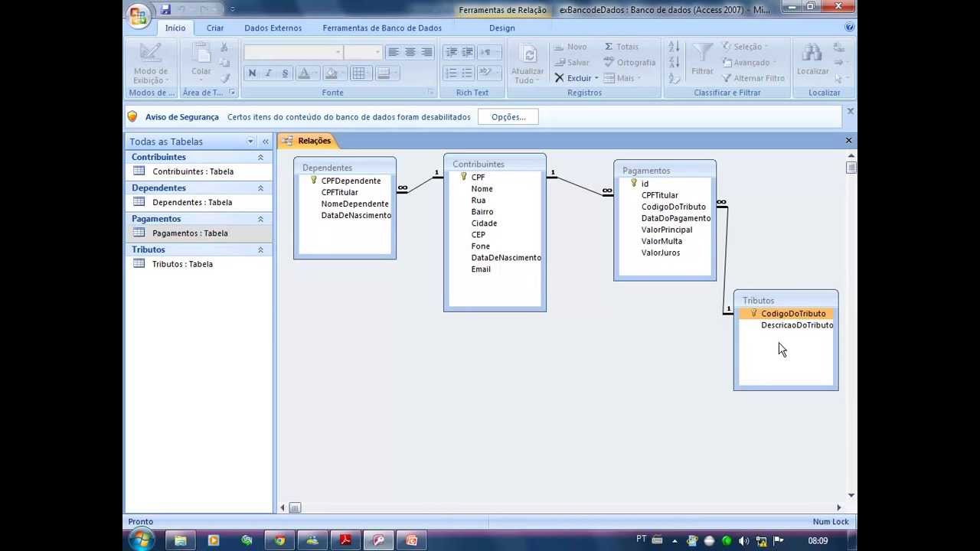Click the format painter brush icon
Image resolution: width=980 pixels, height=551 pixels.
click(x=224, y=78)
